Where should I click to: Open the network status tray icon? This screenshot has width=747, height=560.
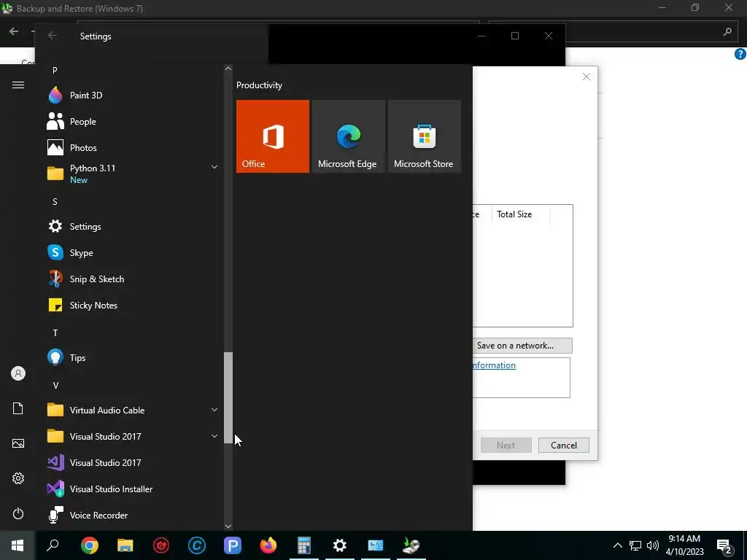tap(635, 545)
